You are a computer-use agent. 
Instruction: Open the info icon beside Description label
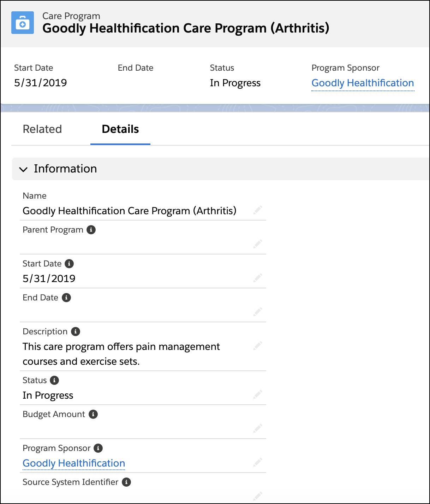pyautogui.click(x=76, y=332)
